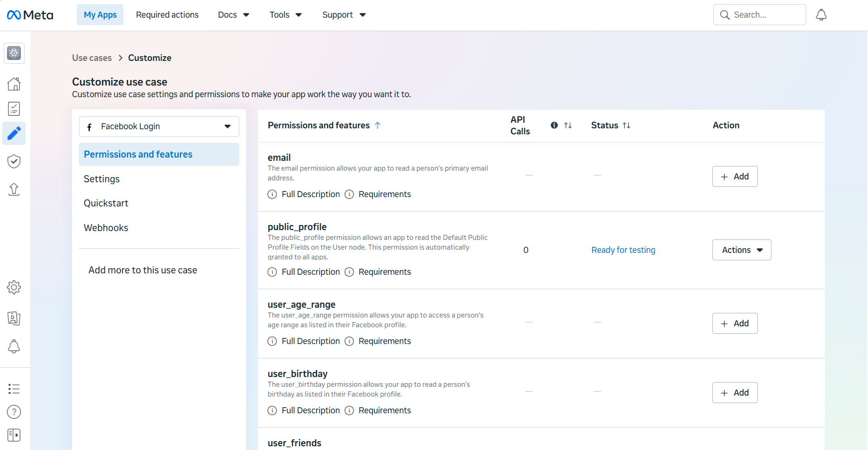This screenshot has width=868, height=450.
Task: Click the Action column header
Action: pyautogui.click(x=726, y=125)
